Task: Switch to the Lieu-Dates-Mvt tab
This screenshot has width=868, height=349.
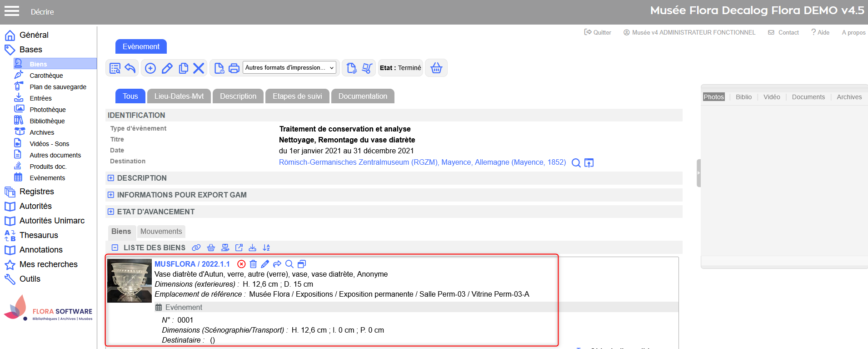Action: pos(179,96)
